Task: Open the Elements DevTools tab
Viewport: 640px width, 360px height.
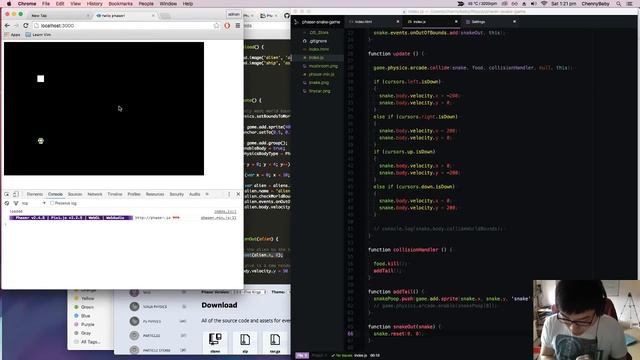Action: pyautogui.click(x=35, y=194)
